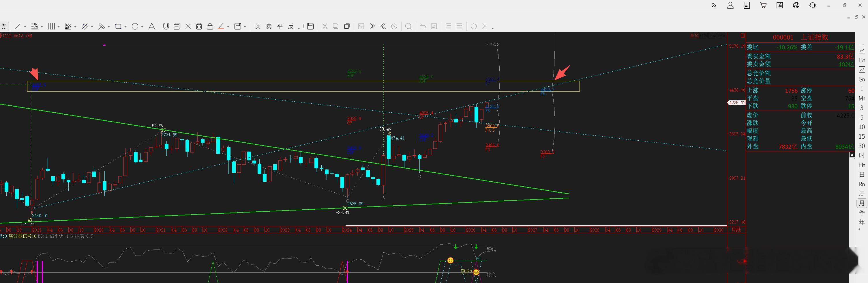Expand the circle shape dropdown
Screen dimensions: 868x283
142,27
